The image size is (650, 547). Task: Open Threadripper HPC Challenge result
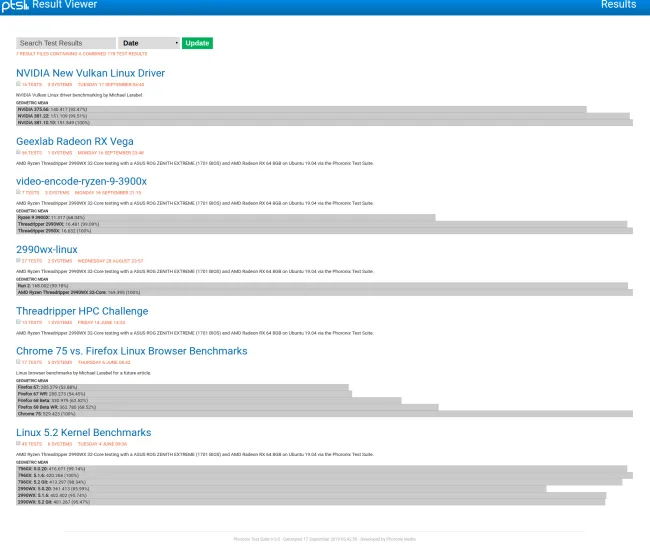(x=82, y=311)
